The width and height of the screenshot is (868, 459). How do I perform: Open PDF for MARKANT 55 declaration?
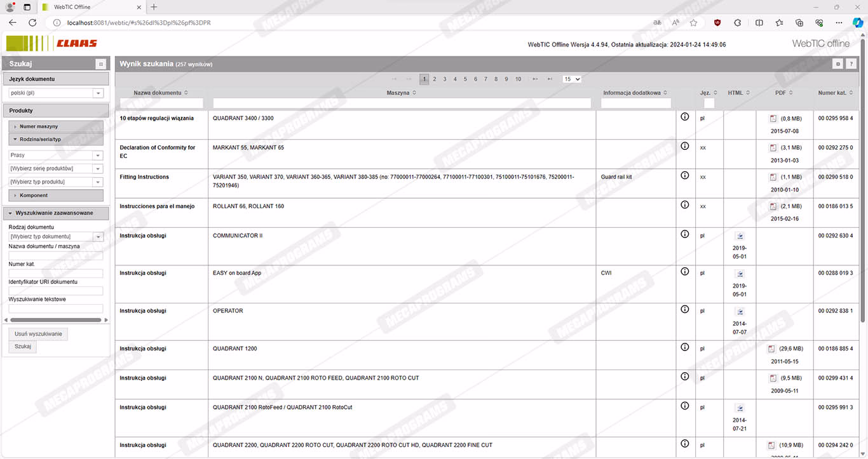[x=773, y=148]
